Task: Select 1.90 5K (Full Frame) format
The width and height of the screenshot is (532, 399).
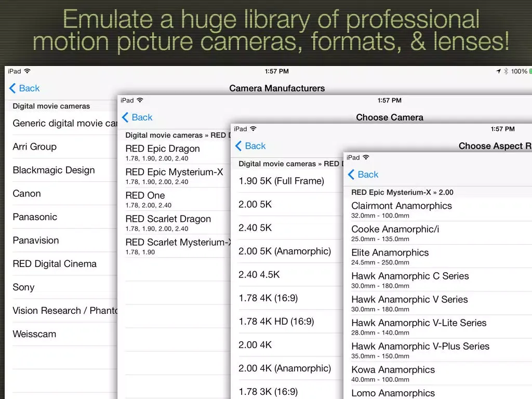Action: pos(281,181)
